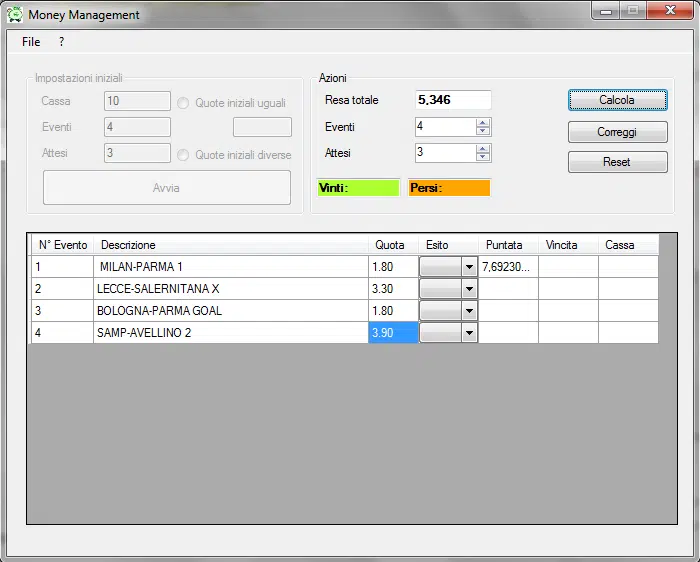700x562 pixels.
Task: Click the Resa totale input field
Action: [x=452, y=100]
